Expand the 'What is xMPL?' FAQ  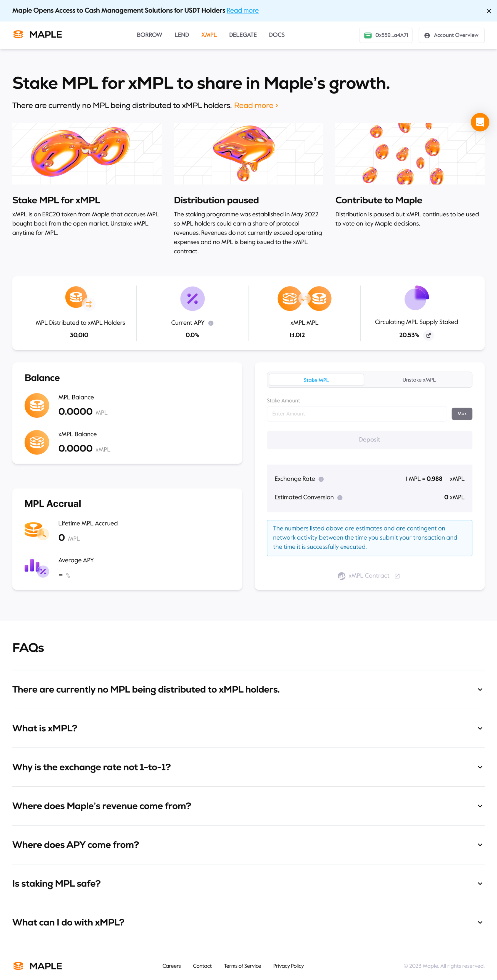(x=248, y=728)
